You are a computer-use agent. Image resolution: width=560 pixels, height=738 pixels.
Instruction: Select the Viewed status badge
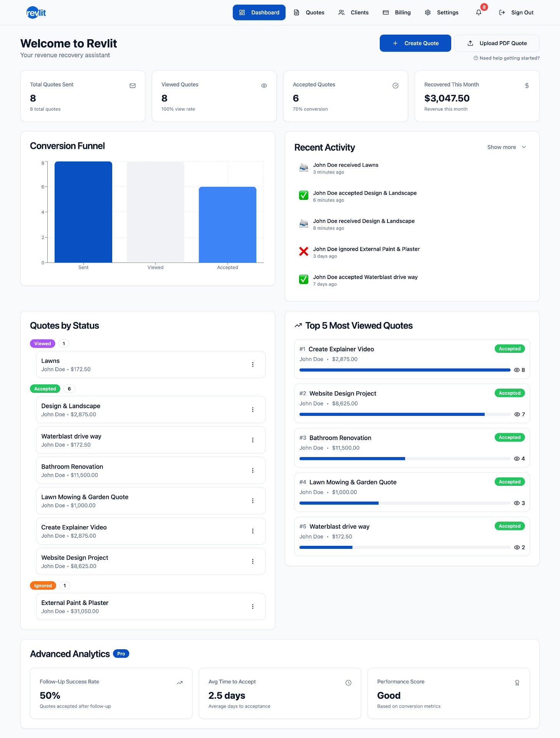(x=43, y=344)
